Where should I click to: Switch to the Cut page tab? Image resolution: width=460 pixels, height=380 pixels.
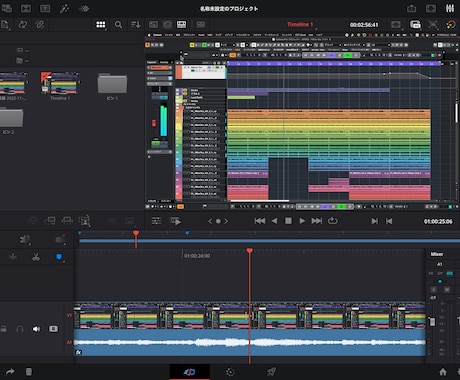[x=190, y=372]
